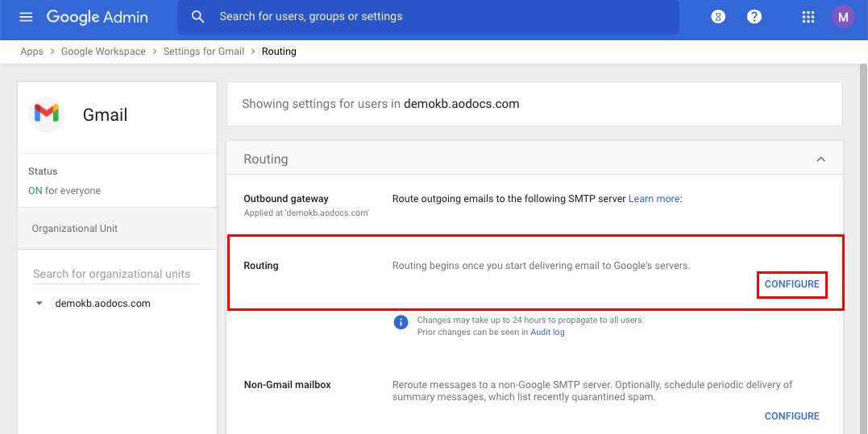
Task: Open the main hamburger menu
Action: 26,17
